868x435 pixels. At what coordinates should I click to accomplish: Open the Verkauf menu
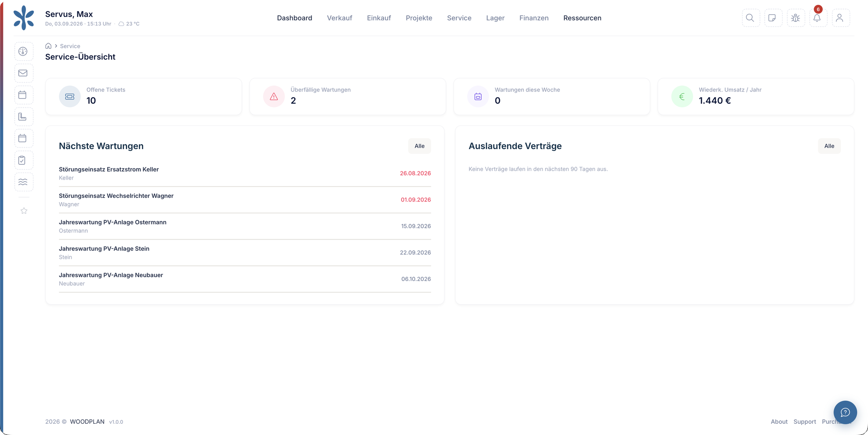coord(339,18)
